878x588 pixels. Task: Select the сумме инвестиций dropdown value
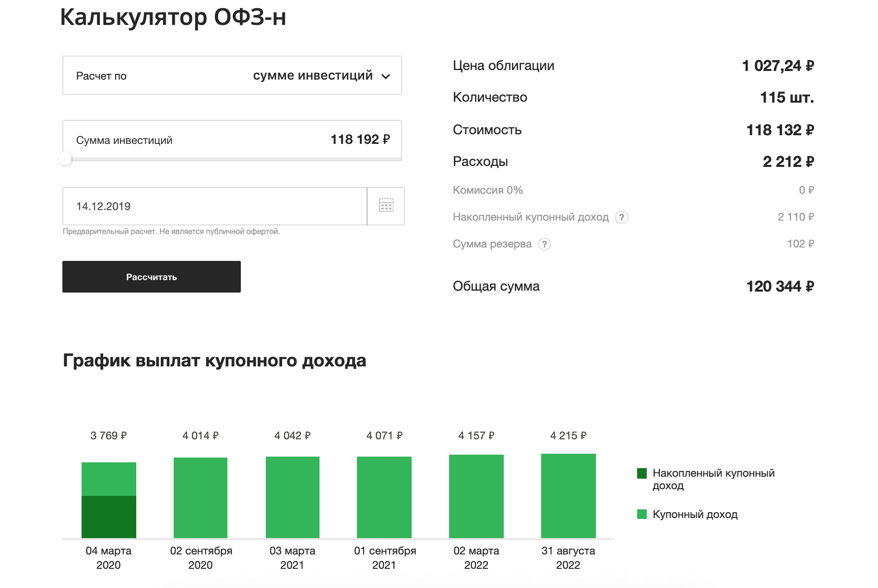tap(313, 76)
